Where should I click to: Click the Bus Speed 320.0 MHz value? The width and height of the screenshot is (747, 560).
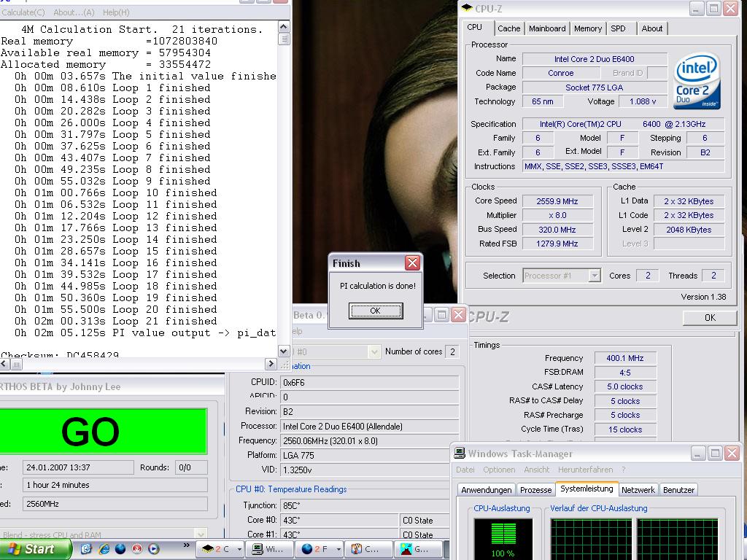pyautogui.click(x=557, y=230)
